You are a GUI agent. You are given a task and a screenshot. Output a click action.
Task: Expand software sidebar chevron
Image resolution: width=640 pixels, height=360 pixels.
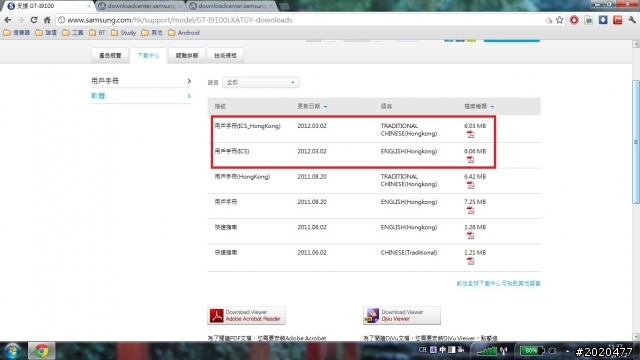click(189, 96)
